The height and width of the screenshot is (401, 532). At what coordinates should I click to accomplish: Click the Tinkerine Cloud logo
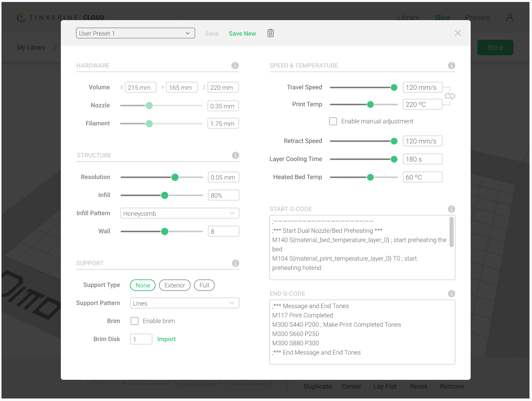(x=60, y=18)
